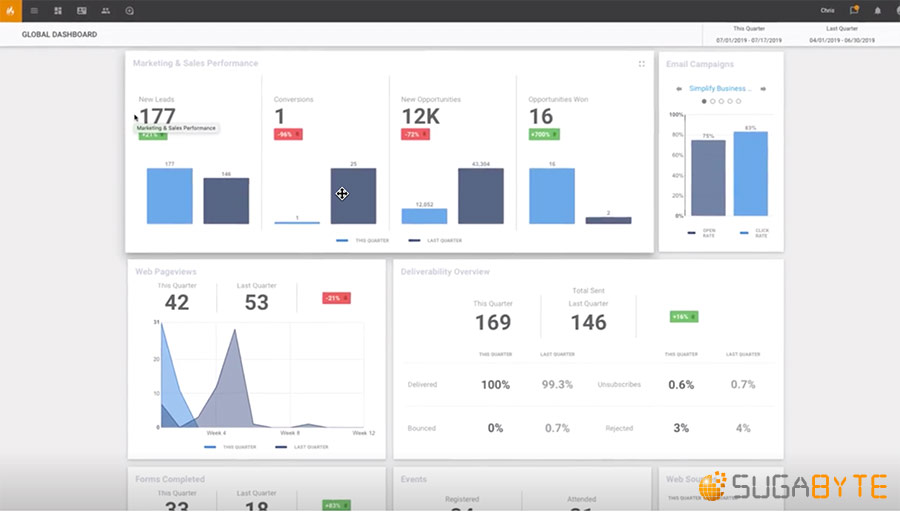
Task: Open the Simplify Business campaign link
Action: click(720, 88)
